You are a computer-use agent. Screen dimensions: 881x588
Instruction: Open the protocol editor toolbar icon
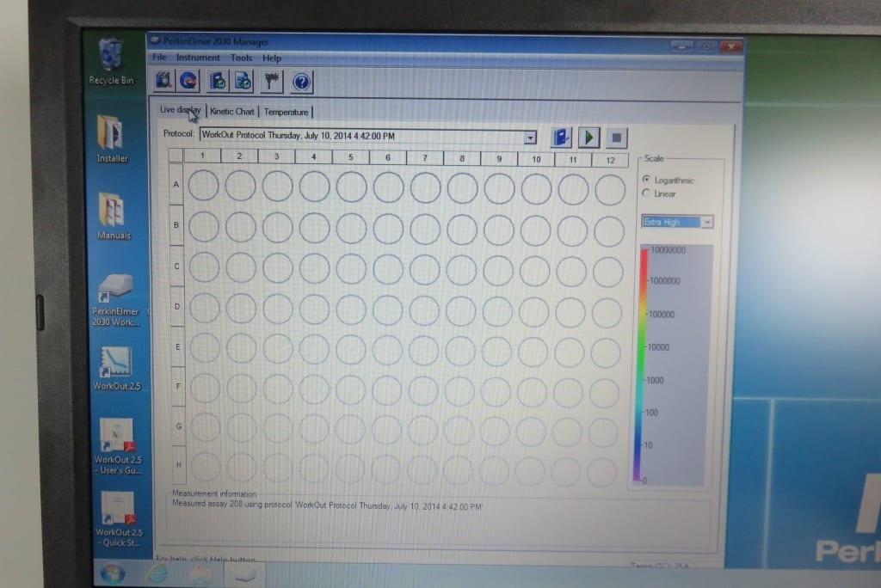162,80
